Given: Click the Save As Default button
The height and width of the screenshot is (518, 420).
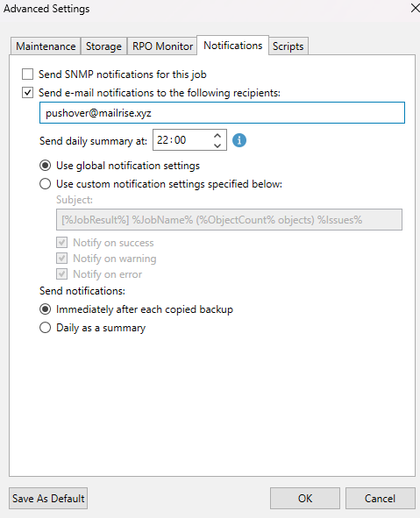Looking at the screenshot, I should point(48,498).
